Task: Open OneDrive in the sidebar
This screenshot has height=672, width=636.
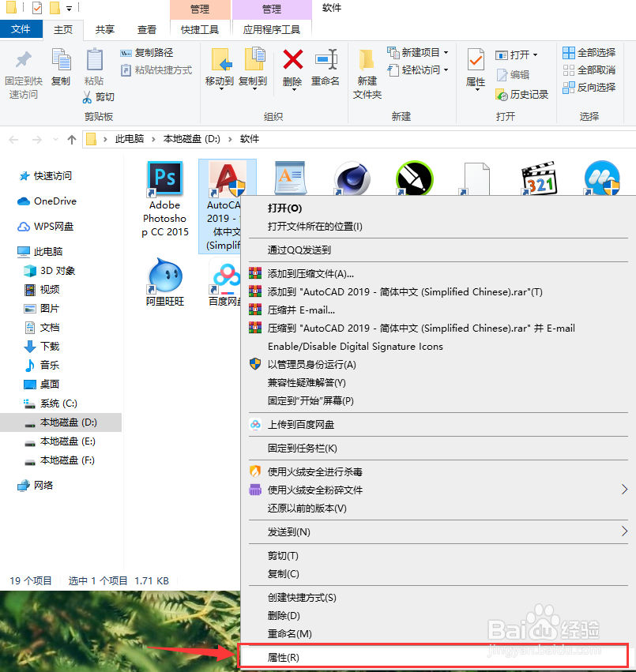Action: (47, 201)
